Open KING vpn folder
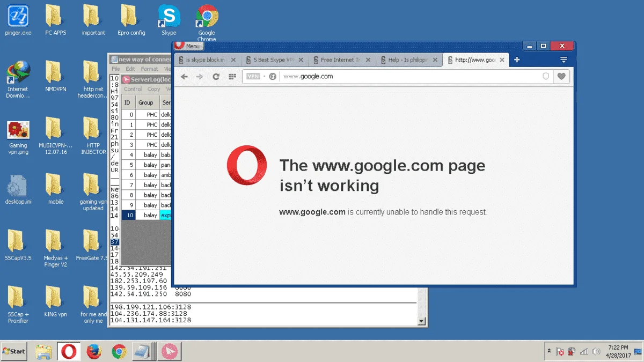 (x=55, y=301)
